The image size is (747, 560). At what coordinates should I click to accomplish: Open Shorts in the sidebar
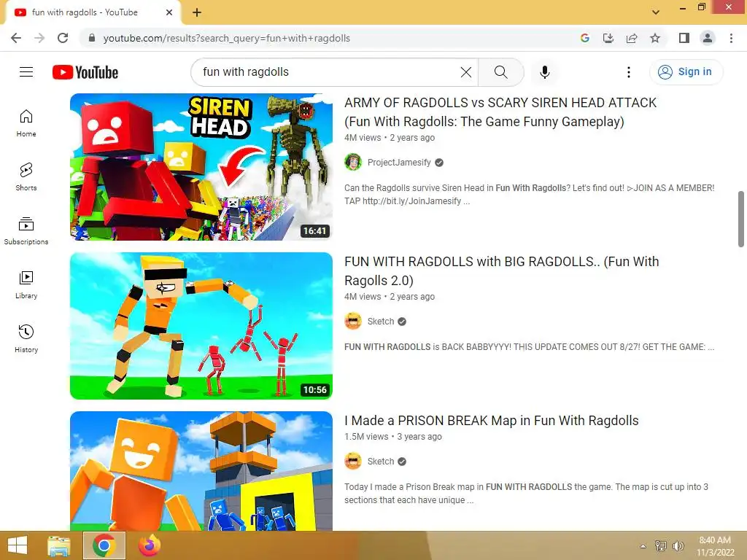pos(26,176)
